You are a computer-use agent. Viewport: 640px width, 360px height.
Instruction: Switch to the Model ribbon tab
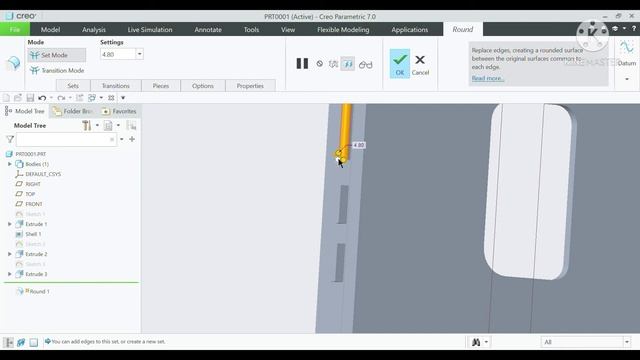pos(50,29)
